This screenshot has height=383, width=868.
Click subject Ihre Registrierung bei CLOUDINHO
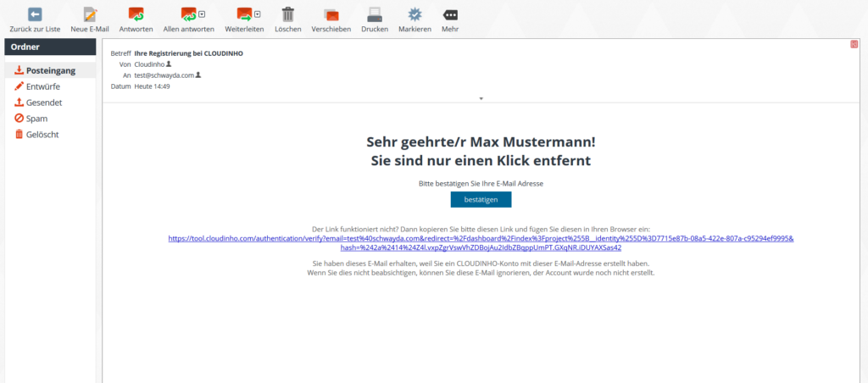[189, 53]
